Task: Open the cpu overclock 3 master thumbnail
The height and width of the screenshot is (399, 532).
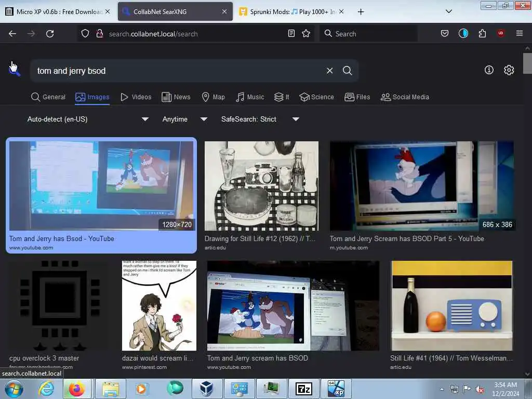Action: pos(60,305)
